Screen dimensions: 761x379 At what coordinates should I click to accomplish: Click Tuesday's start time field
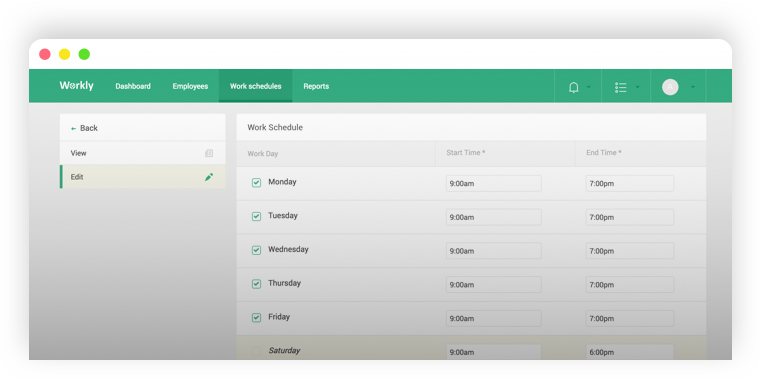tap(494, 217)
